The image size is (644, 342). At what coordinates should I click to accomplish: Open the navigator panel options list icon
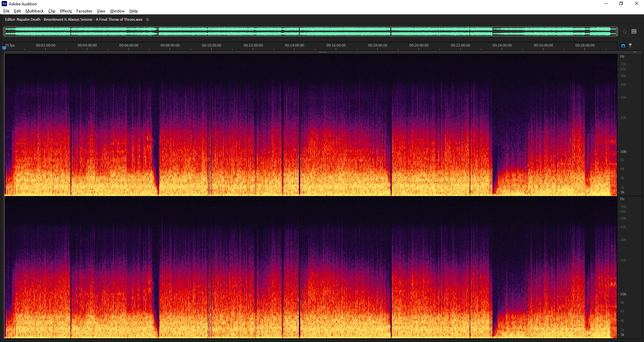pos(634,32)
